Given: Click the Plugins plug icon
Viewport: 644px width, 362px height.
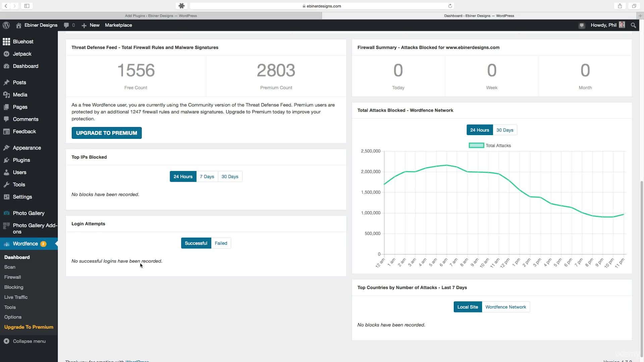Looking at the screenshot, I should (6, 160).
